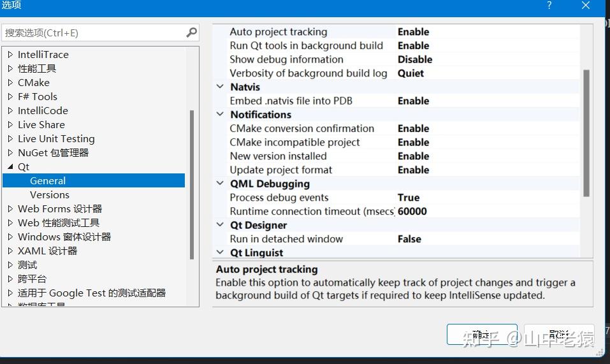Collapse the Qt Designer property group

[220, 225]
